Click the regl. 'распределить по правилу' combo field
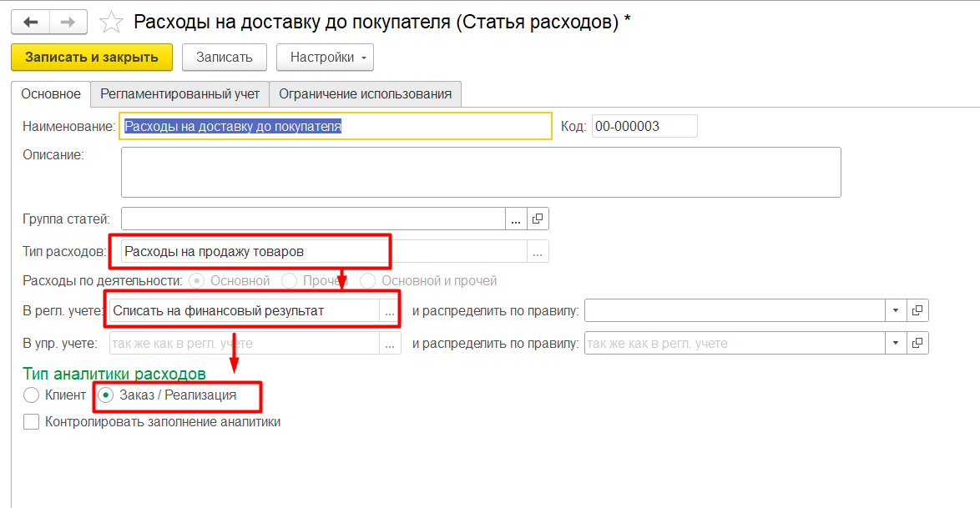This screenshot has width=980, height=508. (x=735, y=310)
